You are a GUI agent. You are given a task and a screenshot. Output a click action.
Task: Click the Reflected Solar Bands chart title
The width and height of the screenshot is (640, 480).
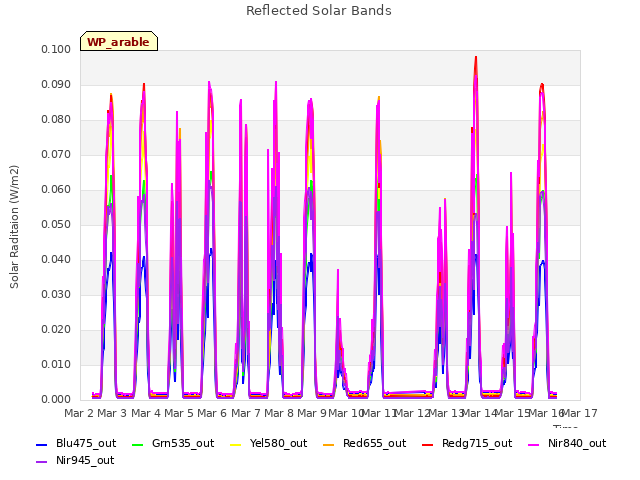tap(319, 11)
